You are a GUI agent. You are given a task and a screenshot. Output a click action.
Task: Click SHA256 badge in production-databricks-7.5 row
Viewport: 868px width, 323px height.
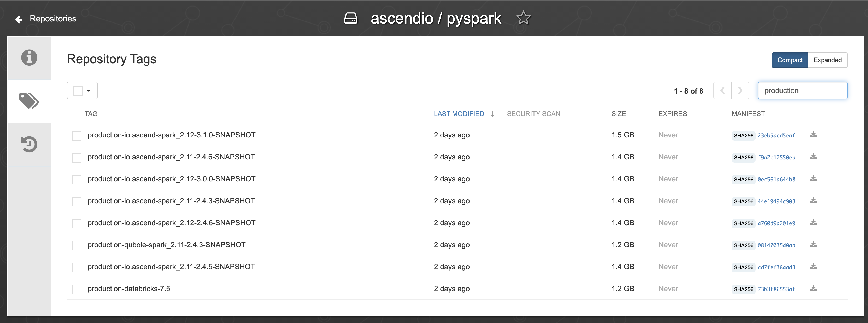743,289
